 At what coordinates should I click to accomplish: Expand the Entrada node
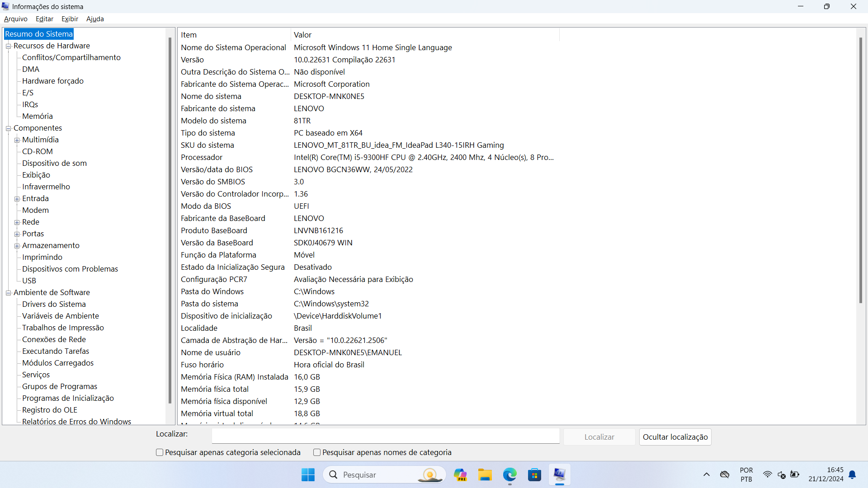[x=17, y=199]
